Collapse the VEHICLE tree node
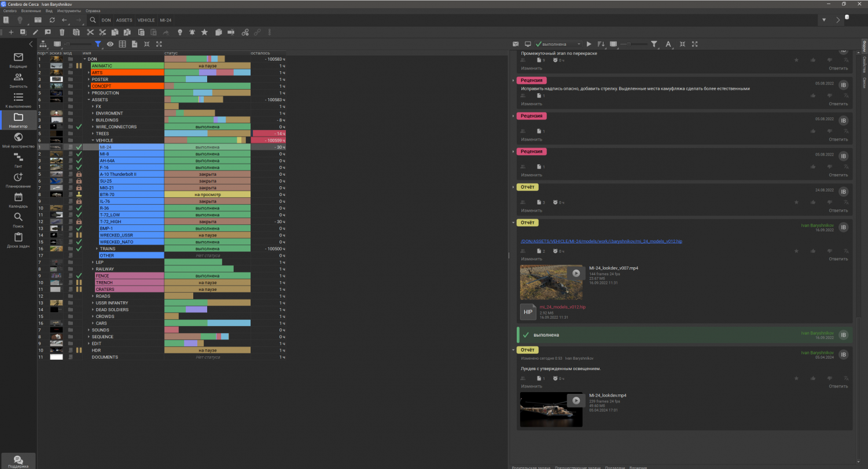868x469 pixels. pos(93,141)
